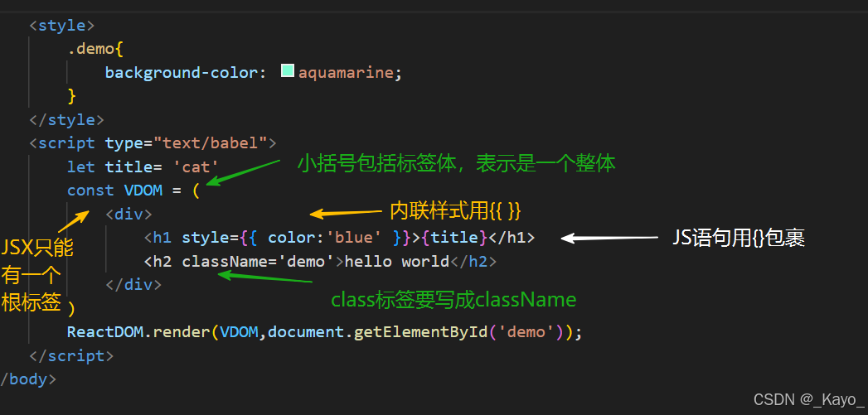The width and height of the screenshot is (868, 415).
Task: Click the 'blue' color string
Action: coord(354,238)
